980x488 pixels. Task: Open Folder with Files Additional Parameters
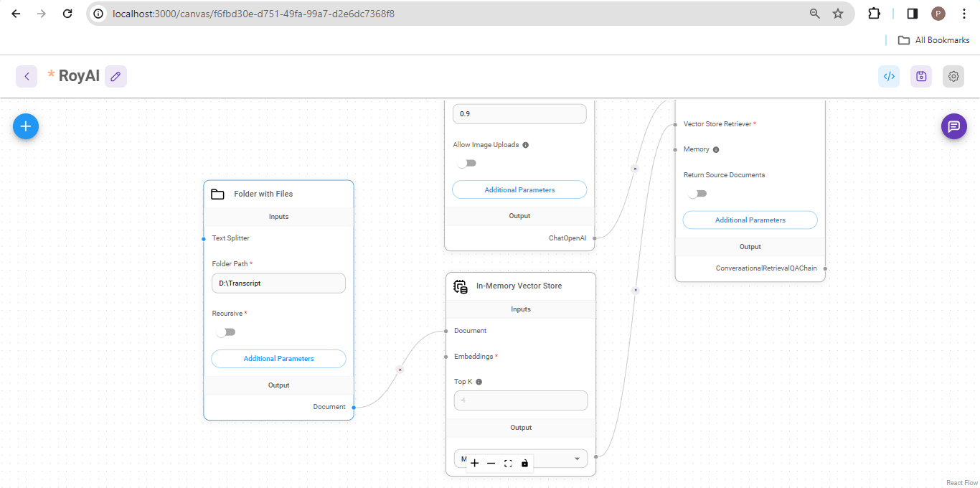coord(278,359)
